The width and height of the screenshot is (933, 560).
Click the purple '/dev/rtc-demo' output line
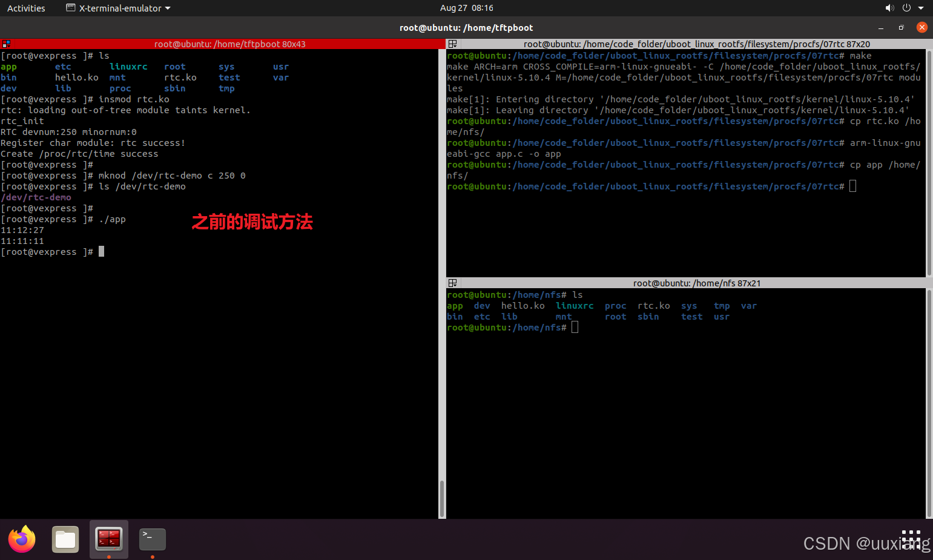pos(36,197)
